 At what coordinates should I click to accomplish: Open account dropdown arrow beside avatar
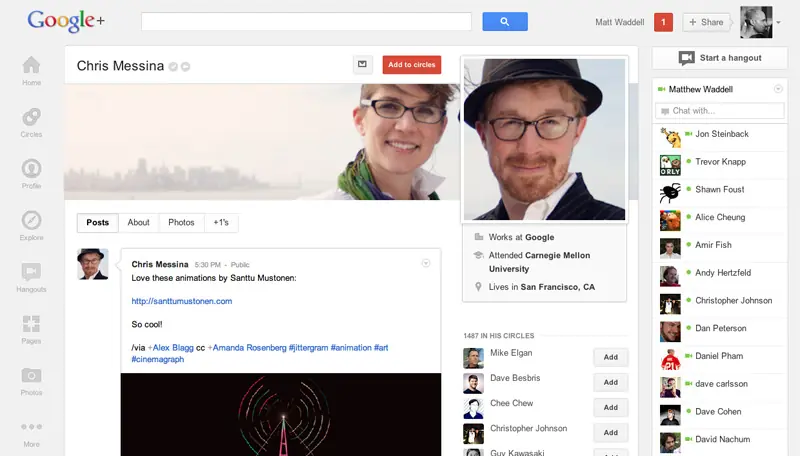pos(779,22)
